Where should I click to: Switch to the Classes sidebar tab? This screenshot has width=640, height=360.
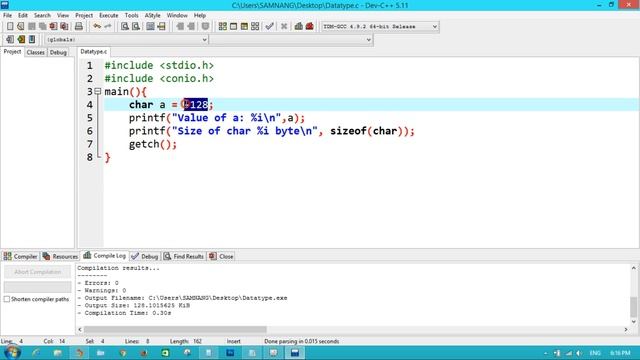coord(36,52)
